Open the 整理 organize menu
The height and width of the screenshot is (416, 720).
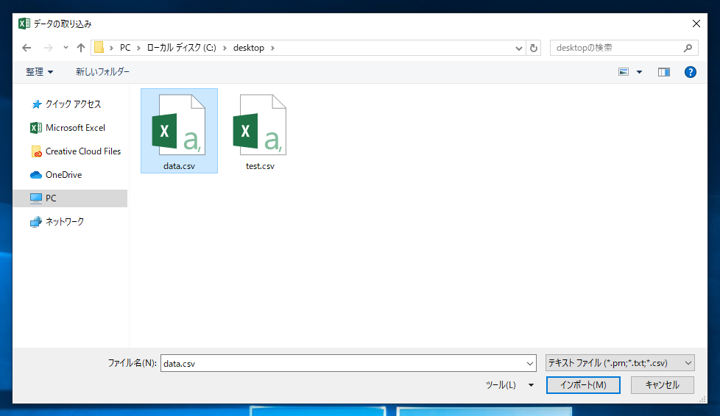[x=39, y=72]
